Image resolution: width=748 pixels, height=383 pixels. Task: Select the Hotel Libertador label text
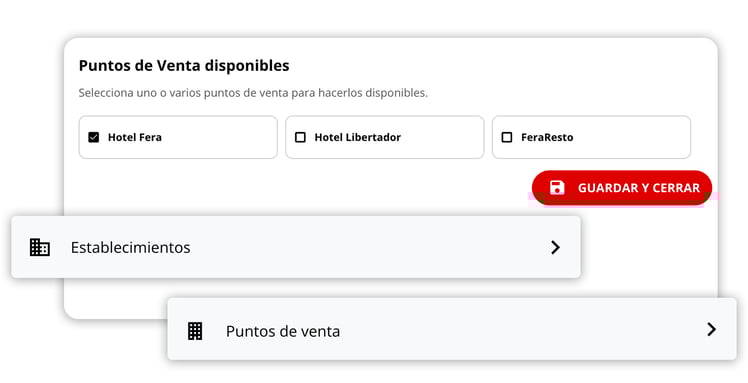pos(357,137)
